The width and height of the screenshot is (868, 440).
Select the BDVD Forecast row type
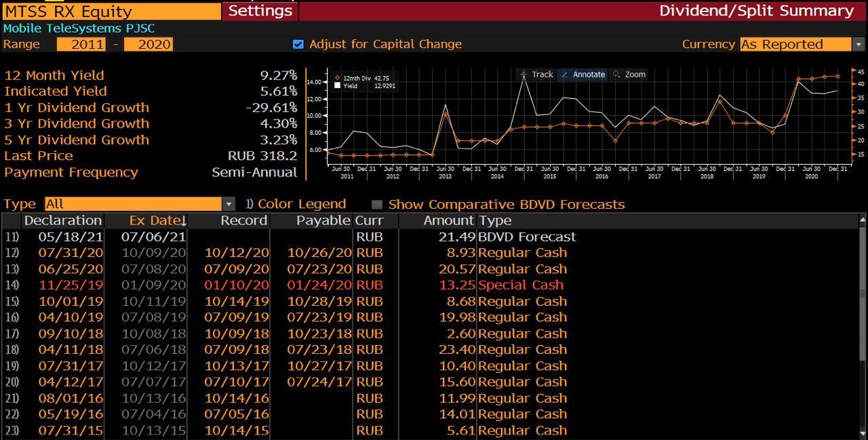tap(527, 237)
